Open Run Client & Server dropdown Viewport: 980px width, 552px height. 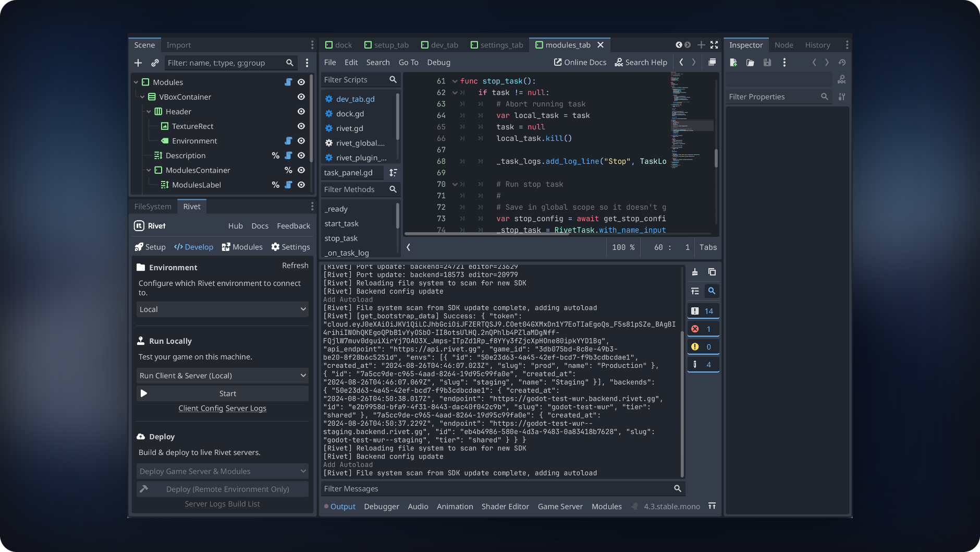(222, 376)
